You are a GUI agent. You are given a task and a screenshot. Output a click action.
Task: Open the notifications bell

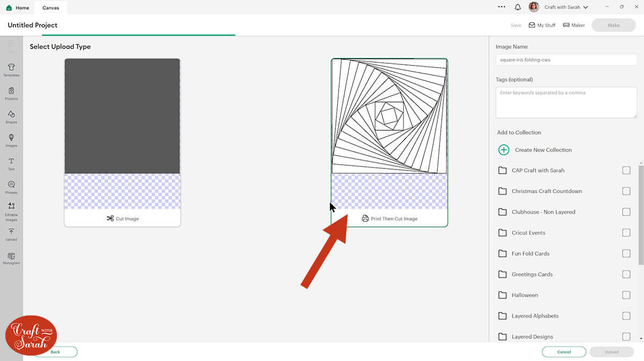(x=517, y=7)
